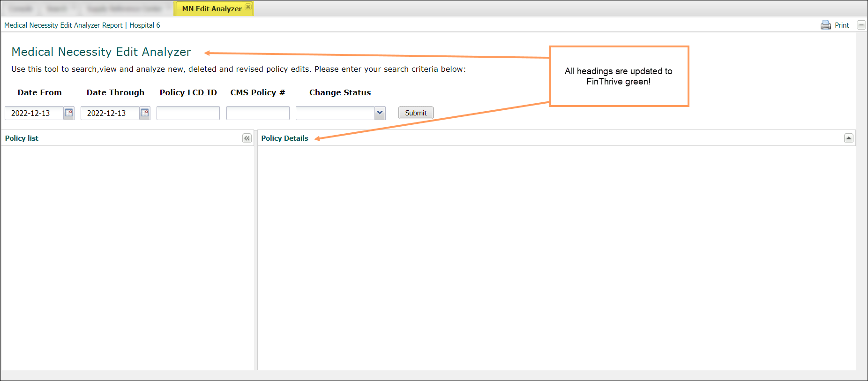Click the printer icon

[825, 25]
